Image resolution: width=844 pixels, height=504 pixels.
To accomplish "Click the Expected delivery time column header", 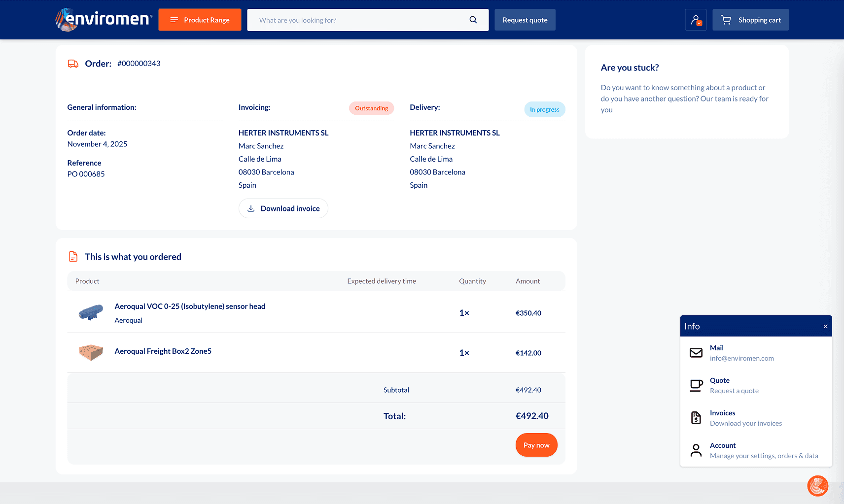I will (x=382, y=281).
